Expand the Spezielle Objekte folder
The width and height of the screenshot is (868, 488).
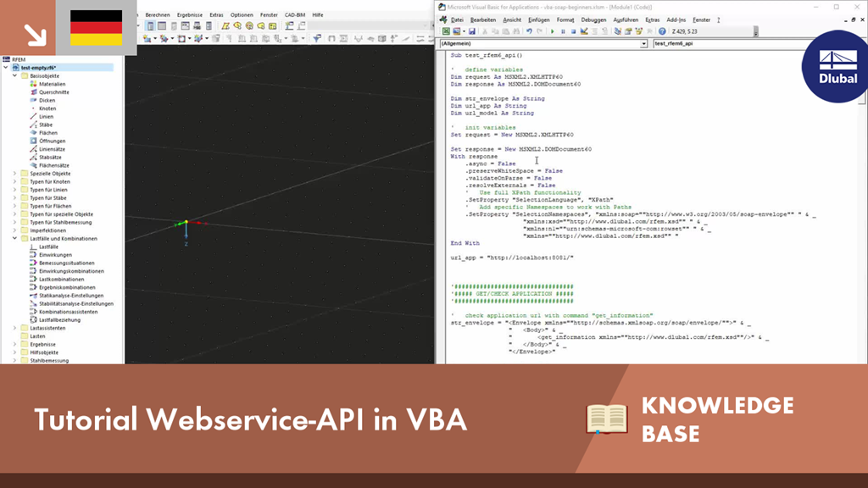[x=15, y=174]
